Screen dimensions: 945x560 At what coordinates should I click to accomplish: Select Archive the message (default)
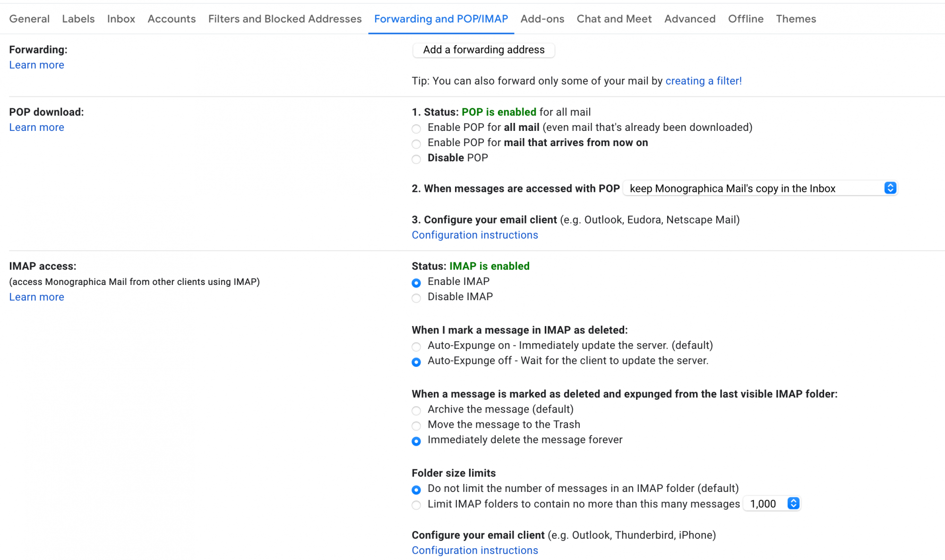[416, 410]
